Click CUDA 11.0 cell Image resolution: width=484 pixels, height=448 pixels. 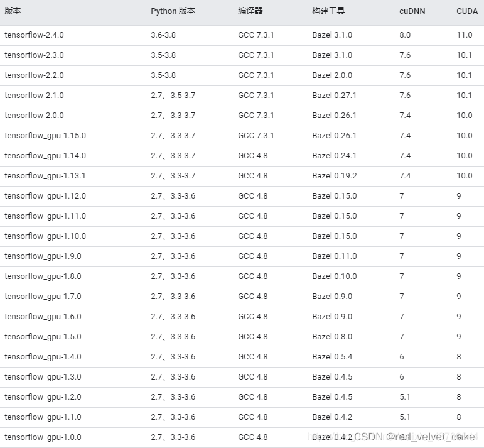[465, 35]
